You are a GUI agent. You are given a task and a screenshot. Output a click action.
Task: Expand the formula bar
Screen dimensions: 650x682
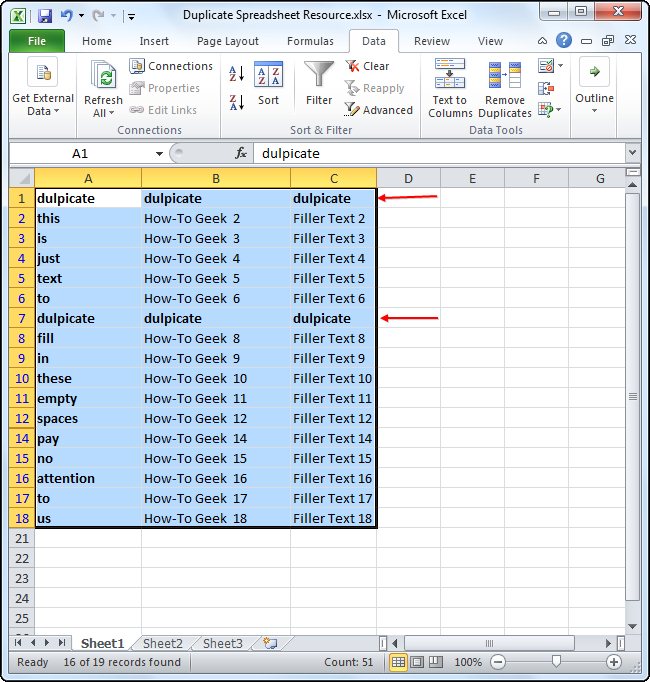tap(633, 153)
